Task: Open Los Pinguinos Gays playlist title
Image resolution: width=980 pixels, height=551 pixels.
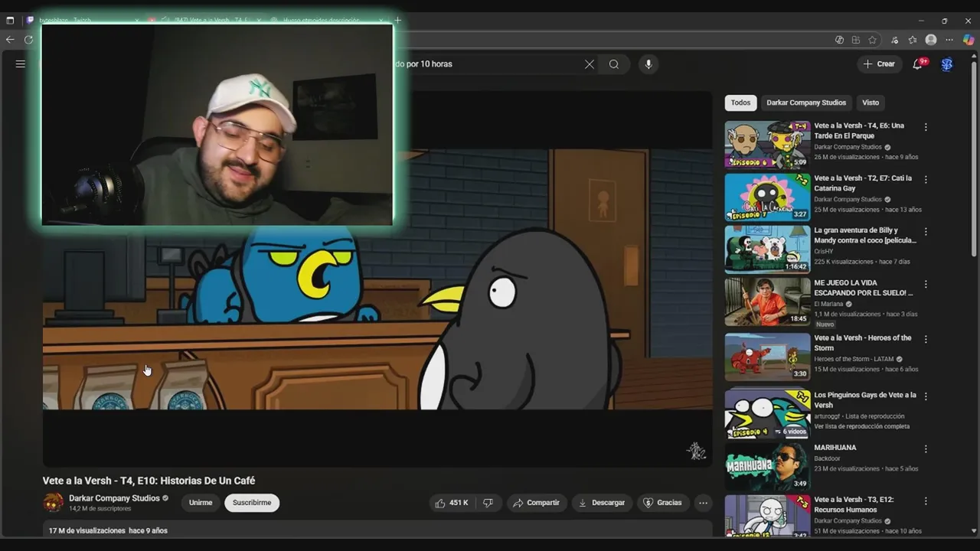Action: (x=865, y=400)
